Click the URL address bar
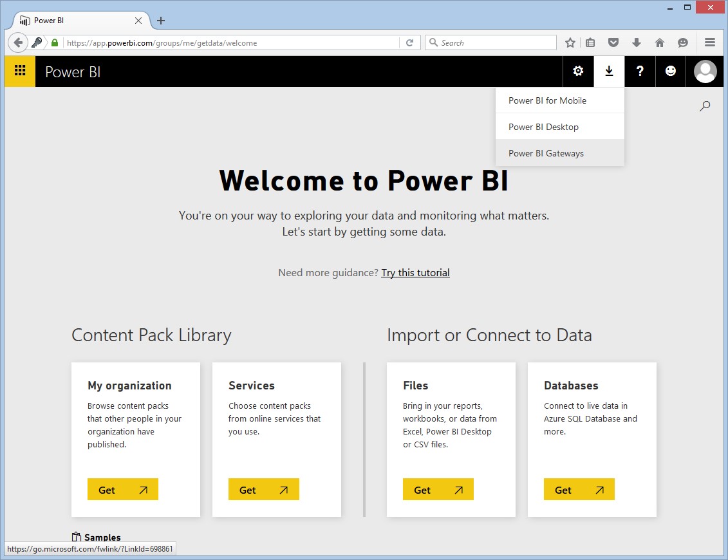Screen dimensions: 728x560 click(x=230, y=42)
